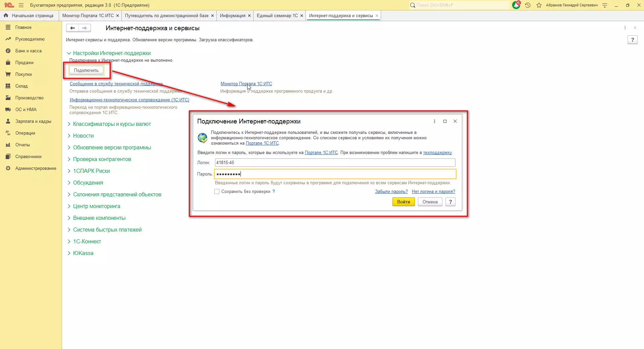Expand Склонения представлений объектов group
644x349 pixels.
114,195
